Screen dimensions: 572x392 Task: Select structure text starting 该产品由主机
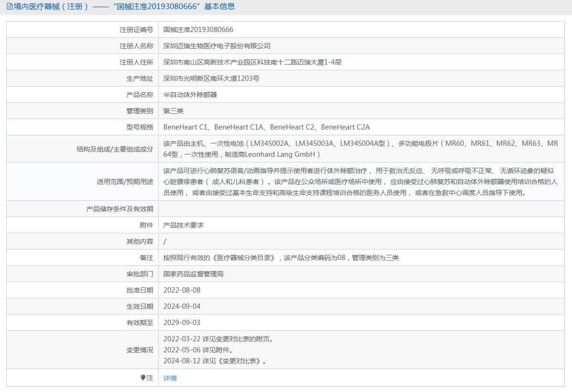pos(361,149)
